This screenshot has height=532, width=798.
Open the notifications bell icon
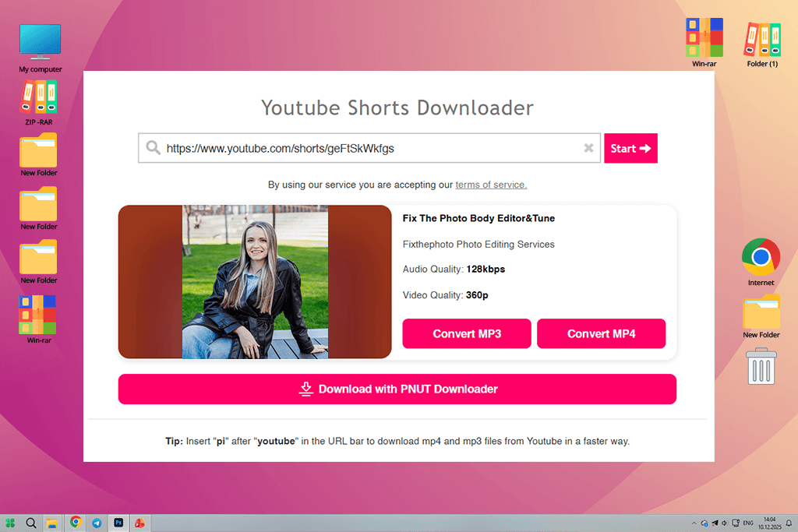789,523
